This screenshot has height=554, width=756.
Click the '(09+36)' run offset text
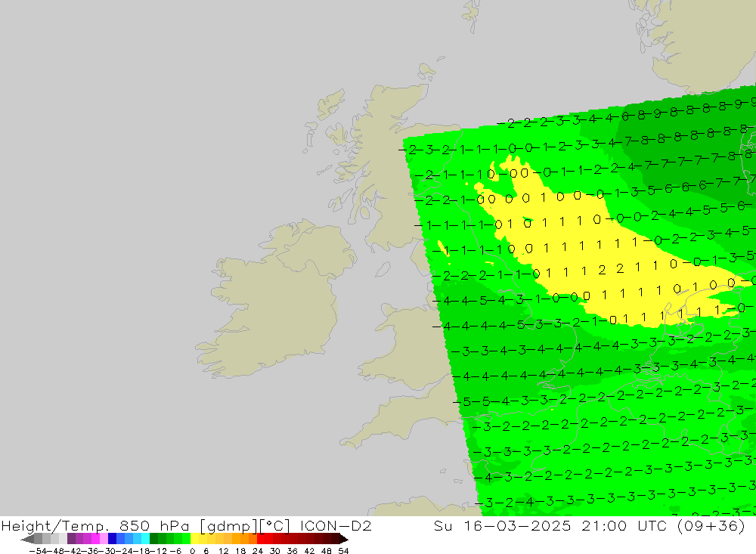711,526
